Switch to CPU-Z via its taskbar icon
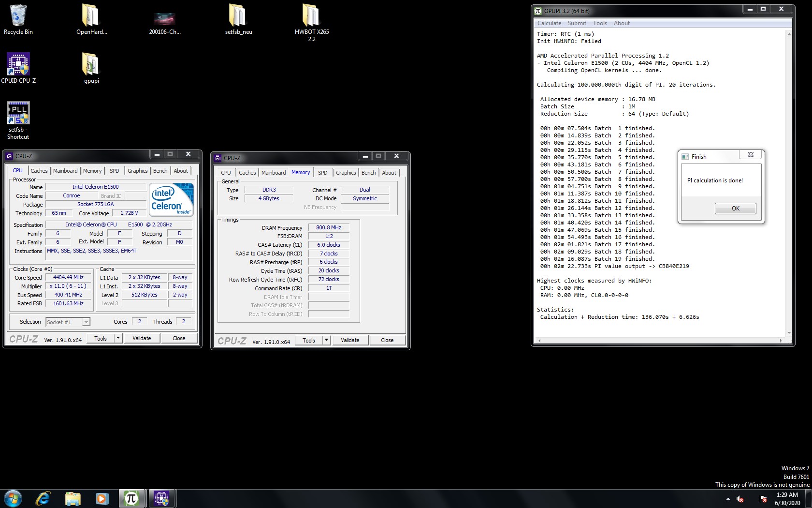Viewport: 812px width, 508px height. (161, 498)
